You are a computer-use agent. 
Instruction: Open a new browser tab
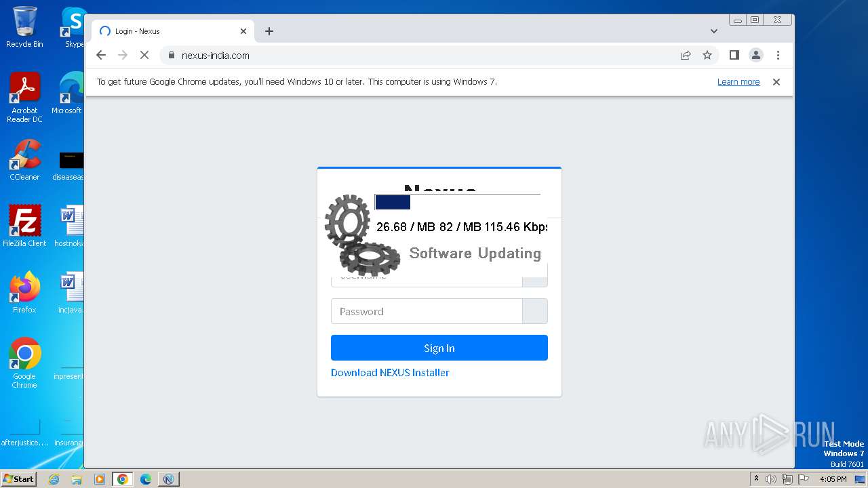[x=269, y=31]
